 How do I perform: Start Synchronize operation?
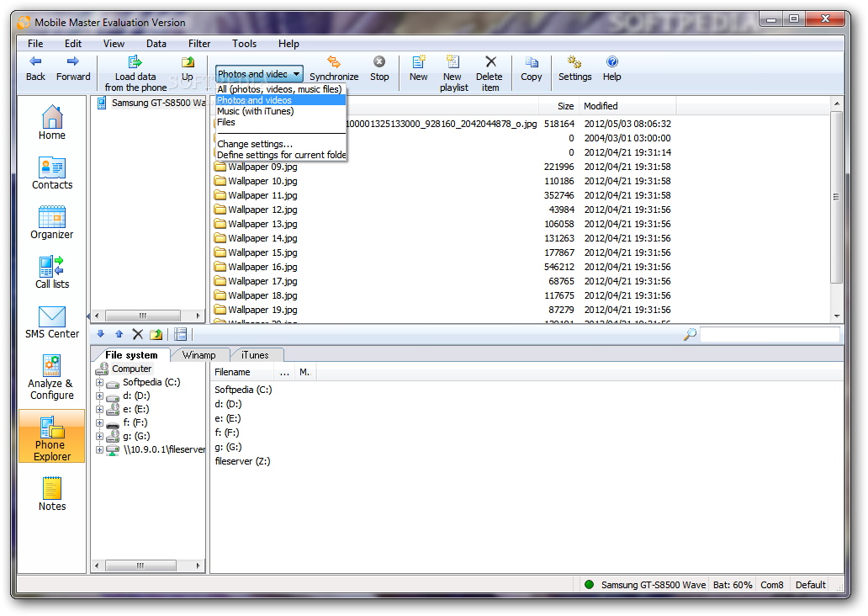click(334, 68)
